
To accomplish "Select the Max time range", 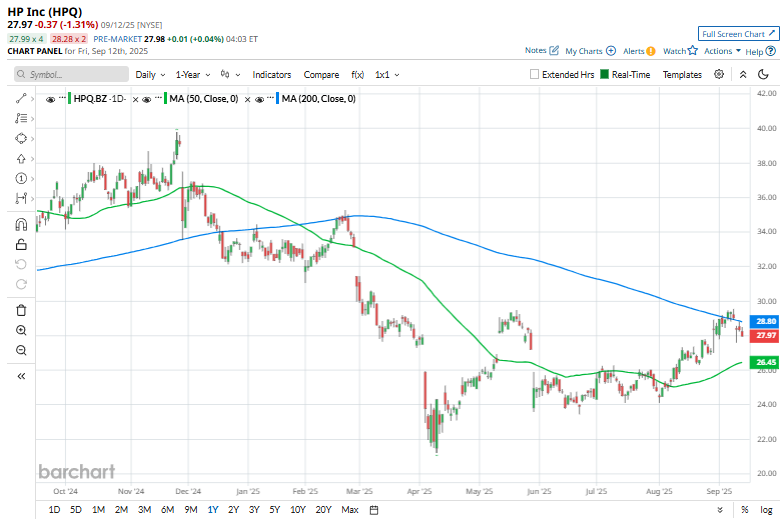I will 350,510.
